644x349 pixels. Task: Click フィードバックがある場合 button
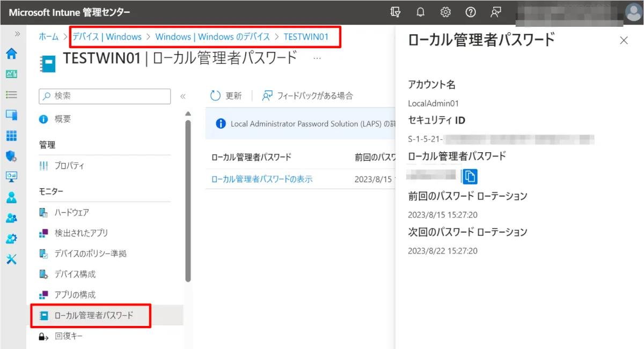(x=308, y=96)
